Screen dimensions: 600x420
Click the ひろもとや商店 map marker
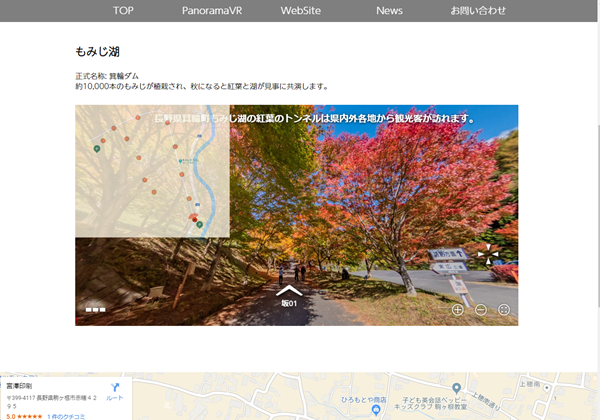coord(376,410)
